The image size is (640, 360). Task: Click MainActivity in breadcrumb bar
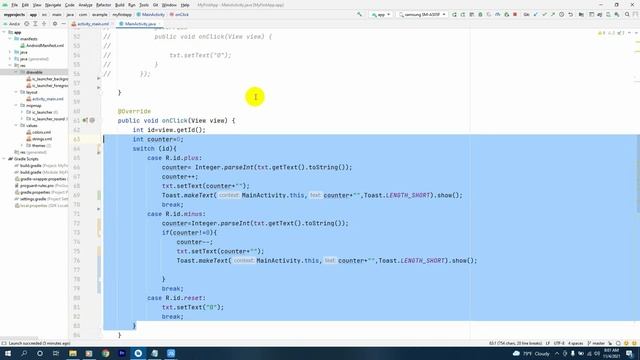(151, 14)
